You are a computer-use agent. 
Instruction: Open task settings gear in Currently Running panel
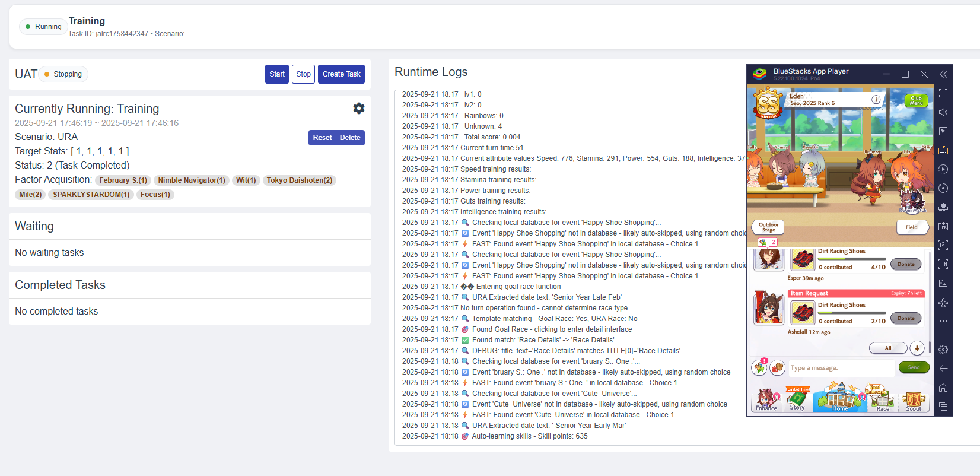(x=359, y=109)
